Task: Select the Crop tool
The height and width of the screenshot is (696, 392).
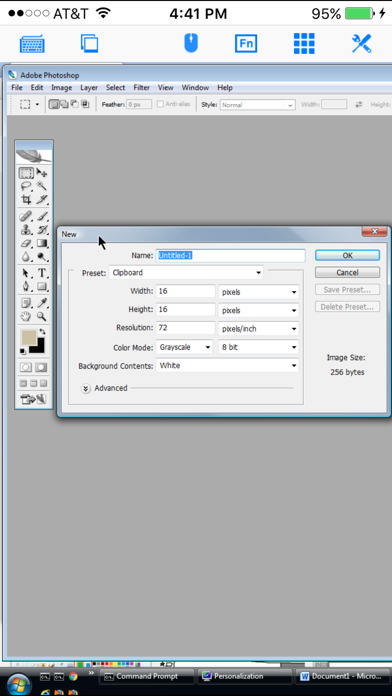Action: tap(26, 199)
